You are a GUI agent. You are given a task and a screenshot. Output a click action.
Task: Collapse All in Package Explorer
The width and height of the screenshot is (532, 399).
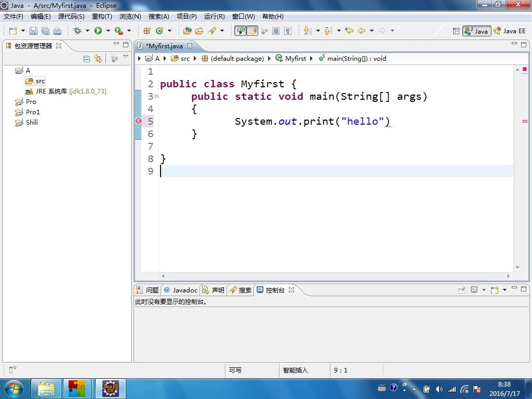(87, 59)
